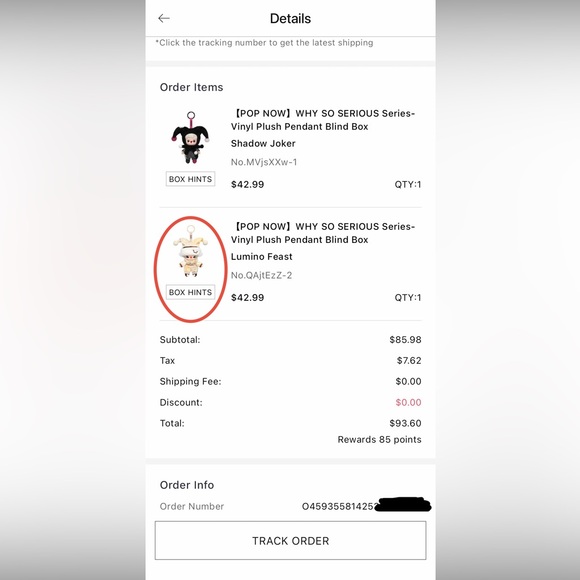
Task: Select the Lumino Feast variant name
Action: [262, 257]
